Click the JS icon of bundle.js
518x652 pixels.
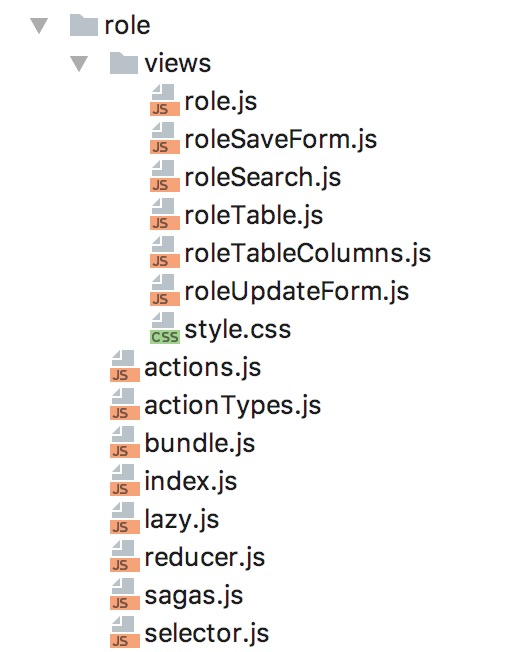(125, 442)
